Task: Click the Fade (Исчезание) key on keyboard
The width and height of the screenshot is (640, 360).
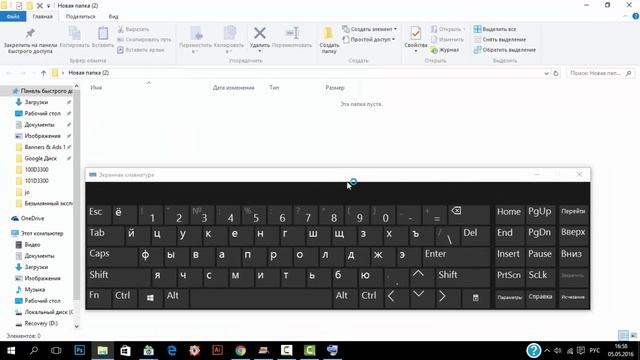Action: 573,298
